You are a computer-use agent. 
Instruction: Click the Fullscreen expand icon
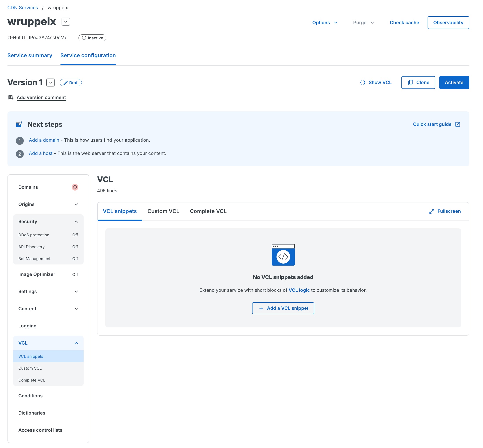(431, 211)
